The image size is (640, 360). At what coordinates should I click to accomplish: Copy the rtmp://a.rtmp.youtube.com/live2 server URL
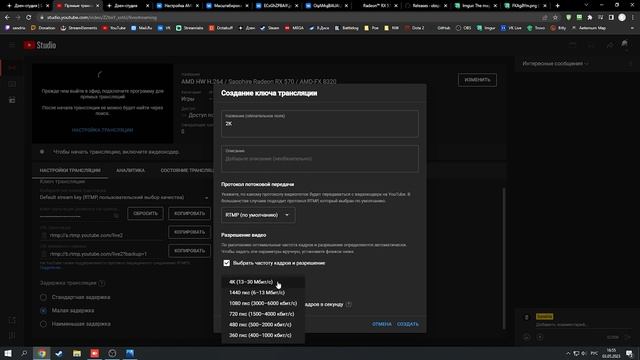[189, 232]
